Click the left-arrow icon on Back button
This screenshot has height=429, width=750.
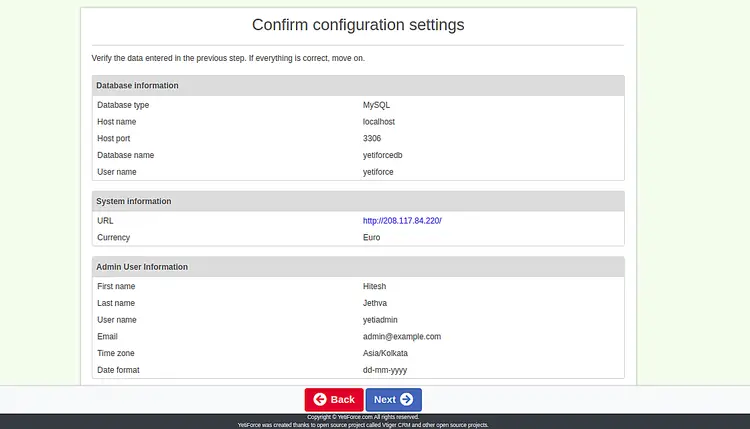(x=320, y=400)
